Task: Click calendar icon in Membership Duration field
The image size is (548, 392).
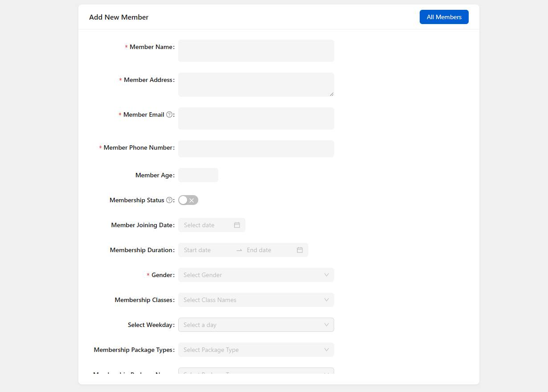Action: pyautogui.click(x=300, y=250)
